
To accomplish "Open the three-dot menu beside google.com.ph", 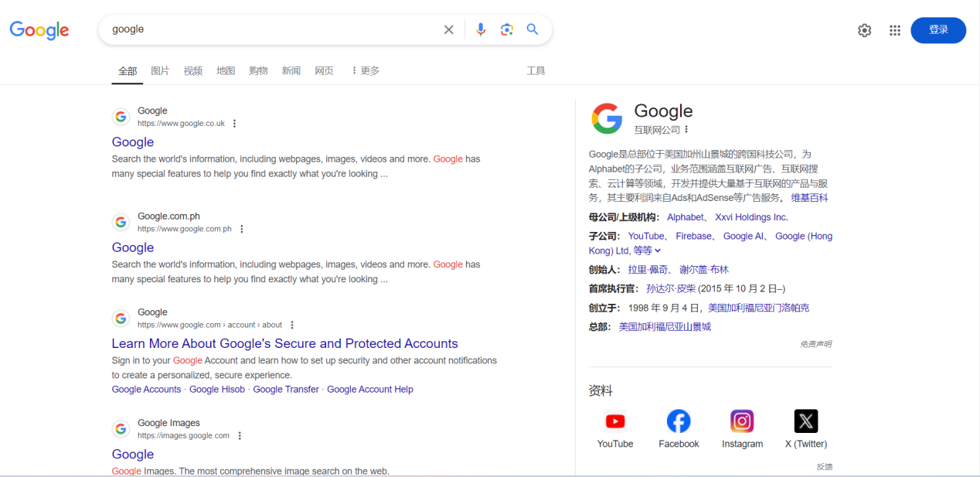I will [x=242, y=229].
